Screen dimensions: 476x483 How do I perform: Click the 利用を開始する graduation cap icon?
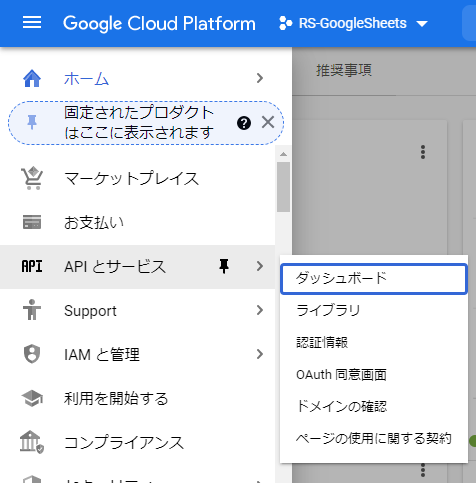[x=32, y=398]
